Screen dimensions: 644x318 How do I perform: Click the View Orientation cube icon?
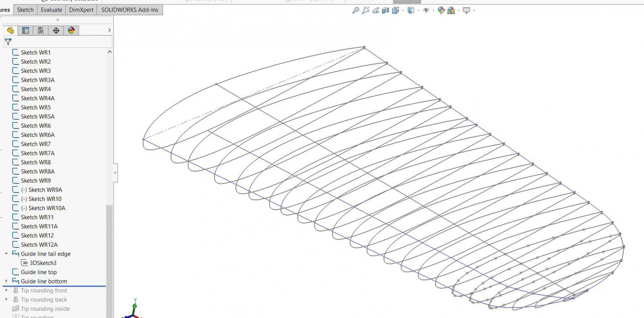396,10
